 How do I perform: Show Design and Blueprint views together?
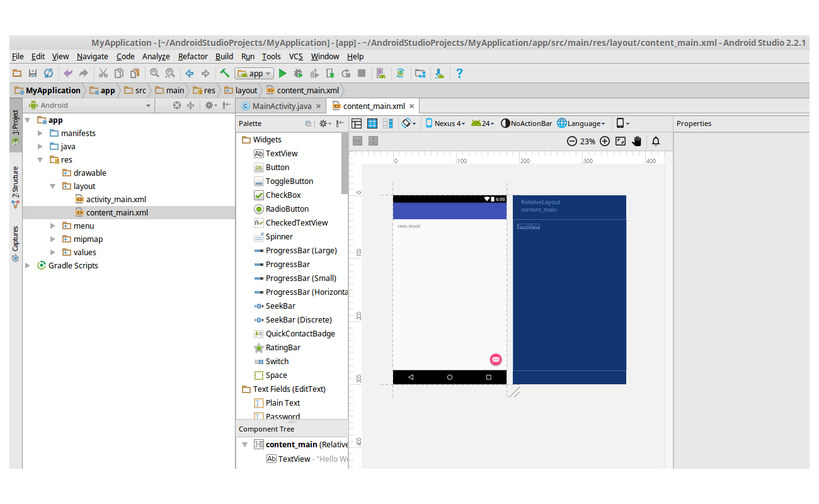point(388,123)
